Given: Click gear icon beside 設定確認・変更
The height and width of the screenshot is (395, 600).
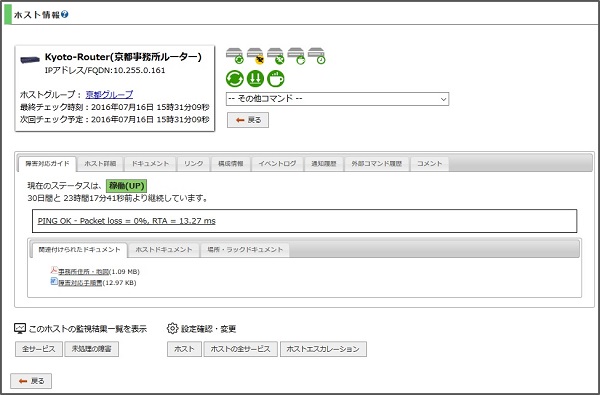Looking at the screenshot, I should point(173,328).
